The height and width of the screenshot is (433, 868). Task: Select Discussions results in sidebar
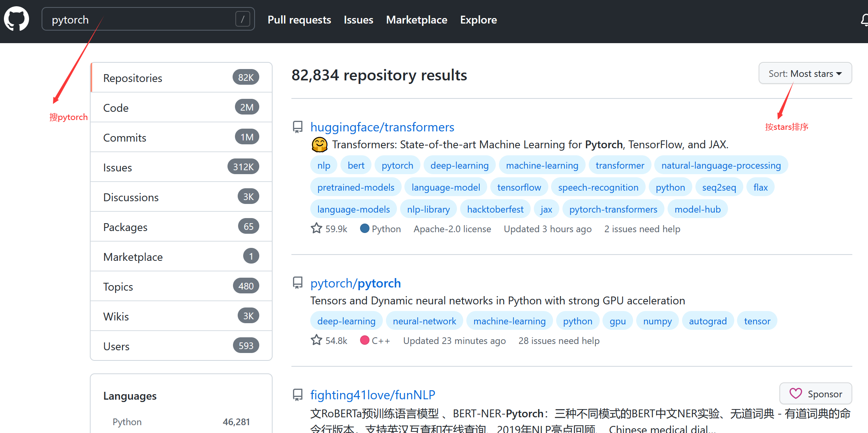[x=181, y=197]
